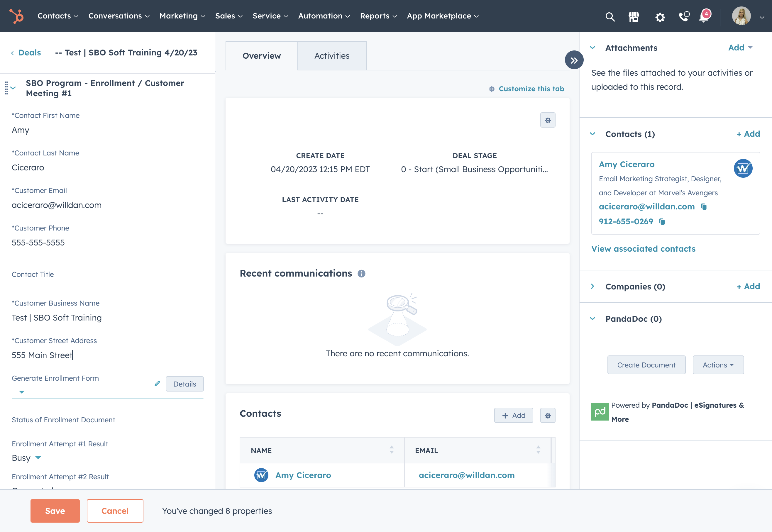
Task: Click the Save button
Action: point(55,511)
